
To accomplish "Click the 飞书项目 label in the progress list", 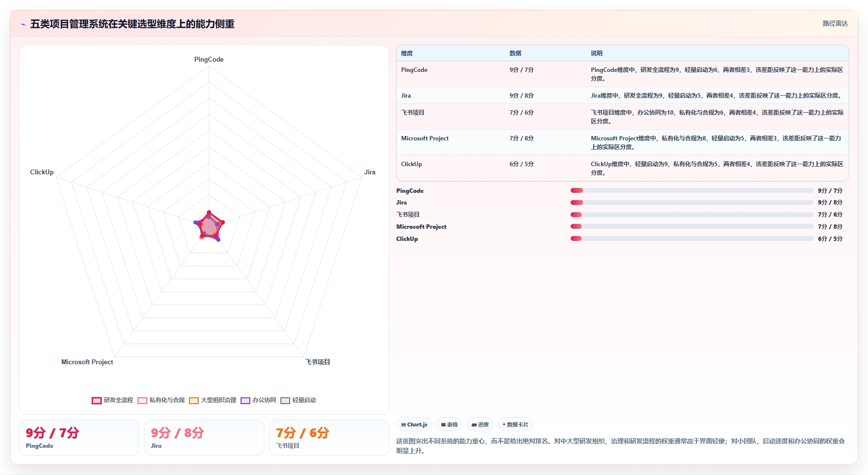I will [408, 215].
